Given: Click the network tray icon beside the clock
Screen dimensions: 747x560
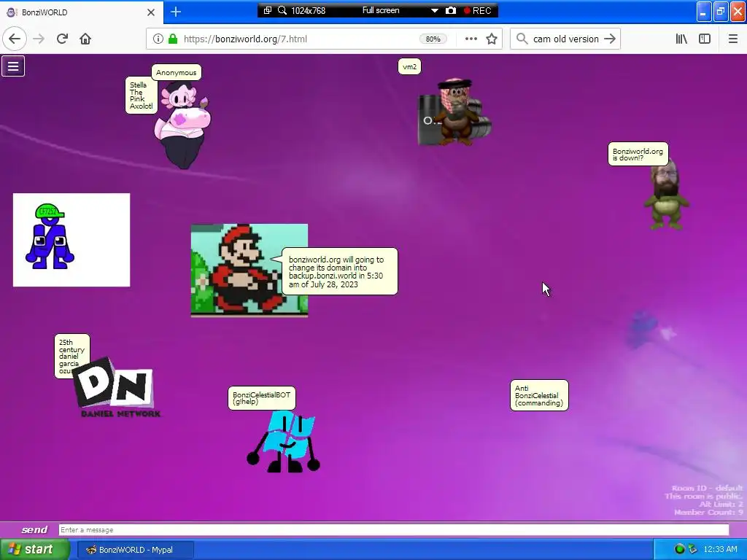Looking at the screenshot, I should [693, 549].
